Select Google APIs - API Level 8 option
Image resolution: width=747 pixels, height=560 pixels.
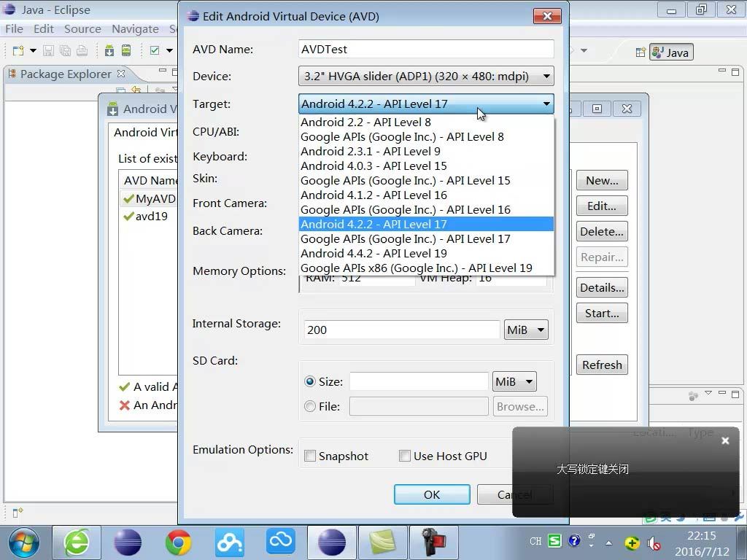tap(426, 137)
